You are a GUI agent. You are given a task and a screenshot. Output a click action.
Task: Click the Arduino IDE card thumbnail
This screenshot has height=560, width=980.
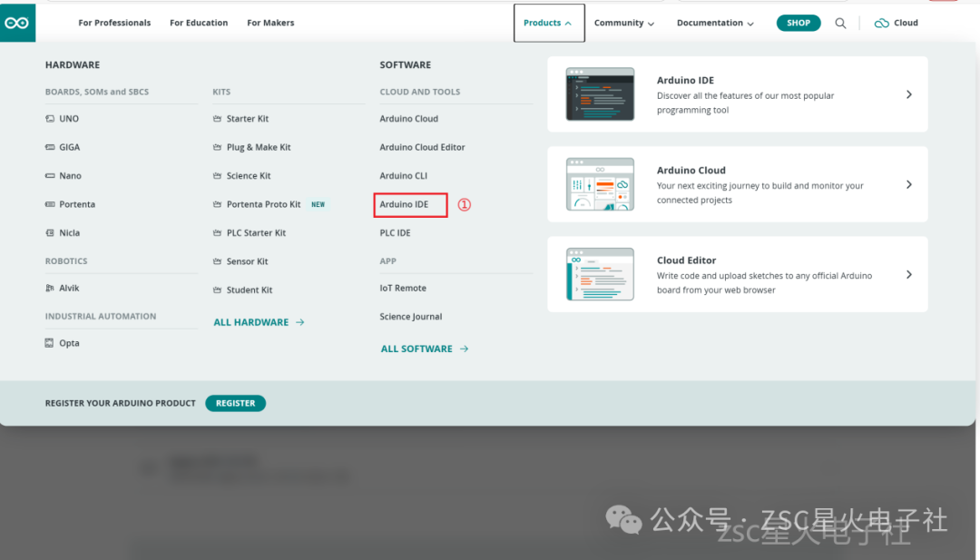pos(600,94)
